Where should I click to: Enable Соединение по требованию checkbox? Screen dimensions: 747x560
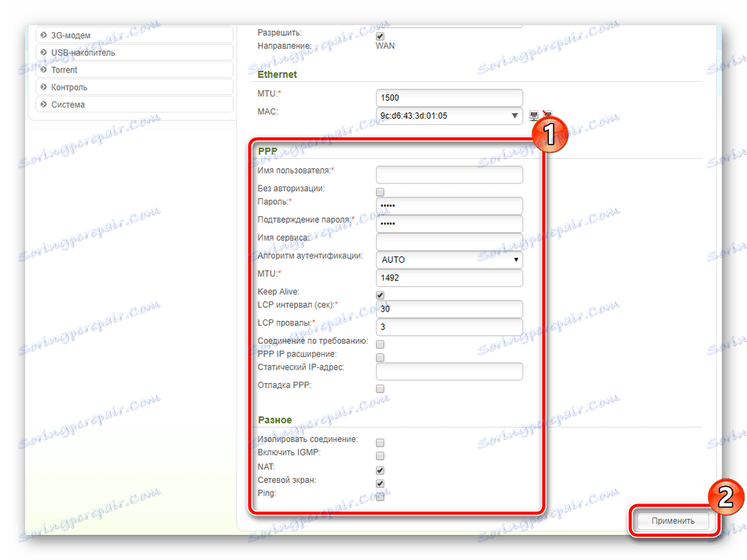pos(380,344)
